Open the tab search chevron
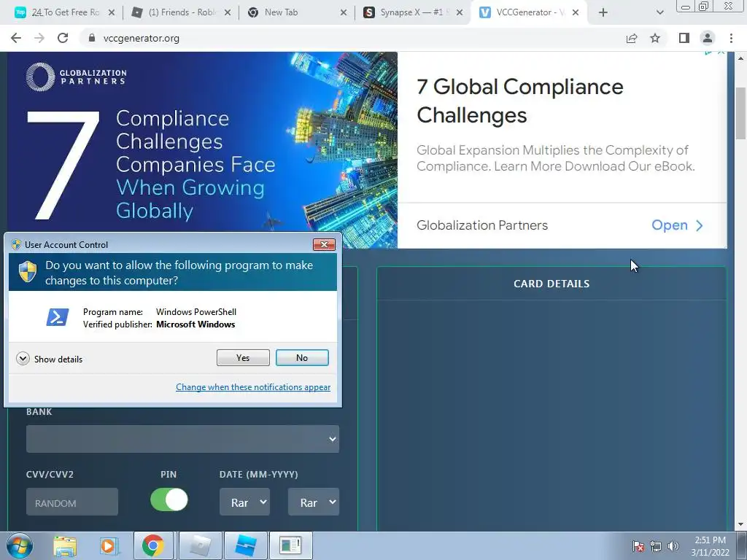 pyautogui.click(x=659, y=12)
